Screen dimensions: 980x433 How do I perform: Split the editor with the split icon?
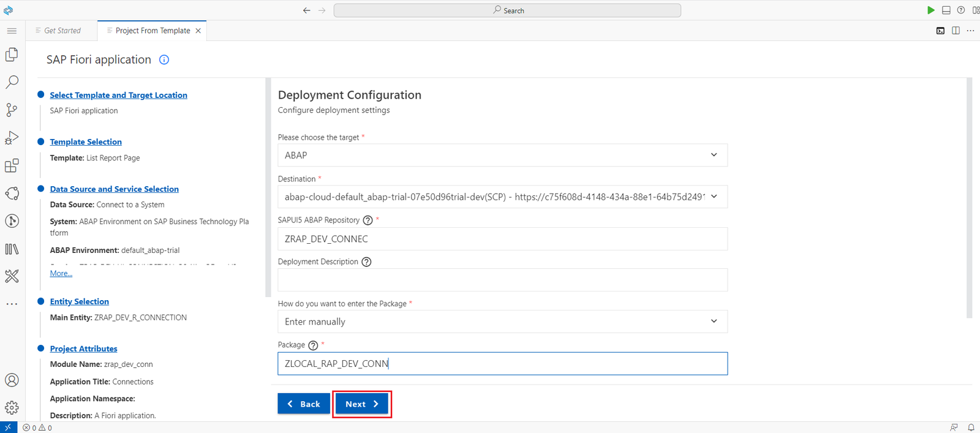click(x=956, y=31)
